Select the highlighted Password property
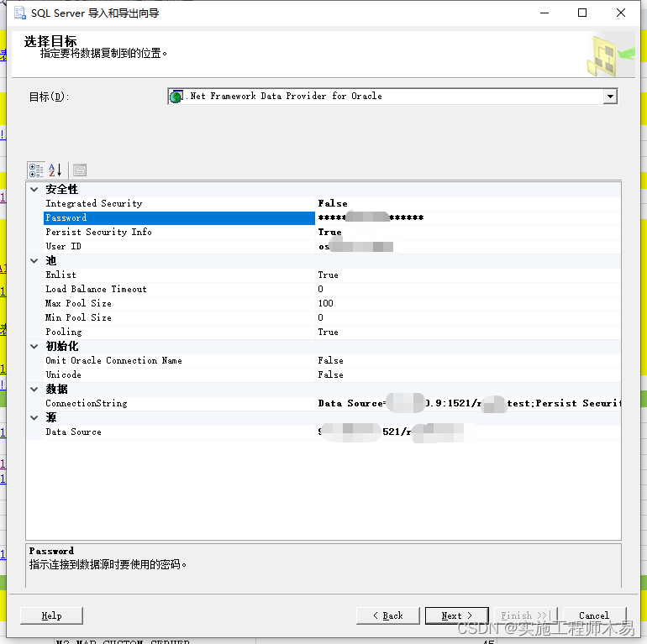The image size is (647, 644). [x=179, y=217]
